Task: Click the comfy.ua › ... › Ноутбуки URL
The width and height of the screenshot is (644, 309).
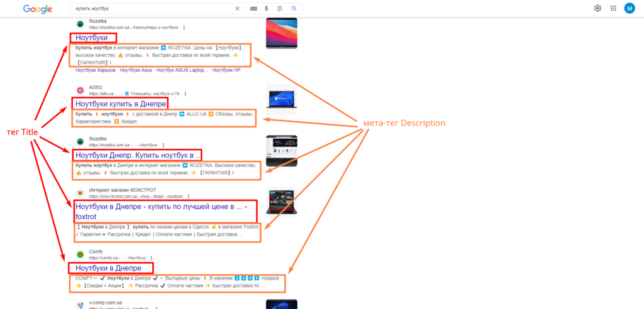Action: coord(118,258)
